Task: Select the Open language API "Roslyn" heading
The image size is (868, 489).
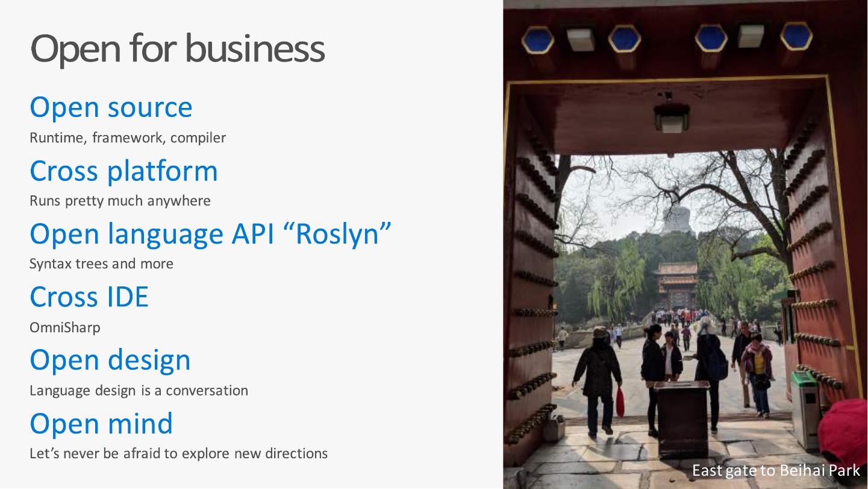Action: tap(210, 234)
